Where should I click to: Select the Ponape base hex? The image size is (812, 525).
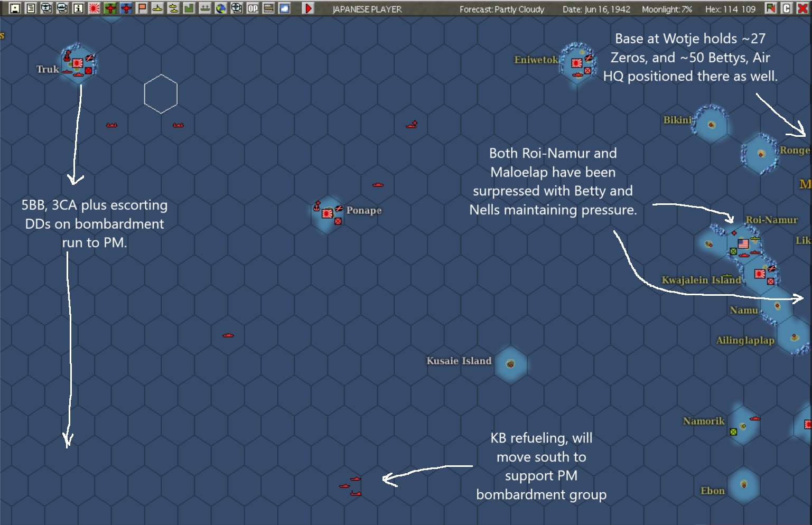point(328,213)
